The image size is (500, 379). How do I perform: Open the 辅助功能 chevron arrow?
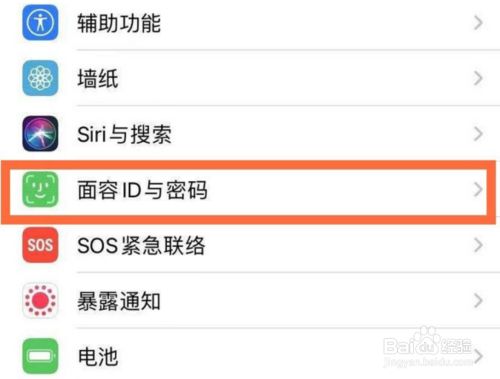pyautogui.click(x=478, y=23)
